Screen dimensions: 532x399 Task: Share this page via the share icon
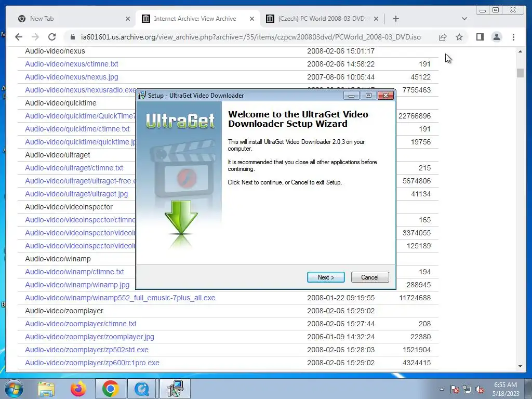tap(443, 37)
